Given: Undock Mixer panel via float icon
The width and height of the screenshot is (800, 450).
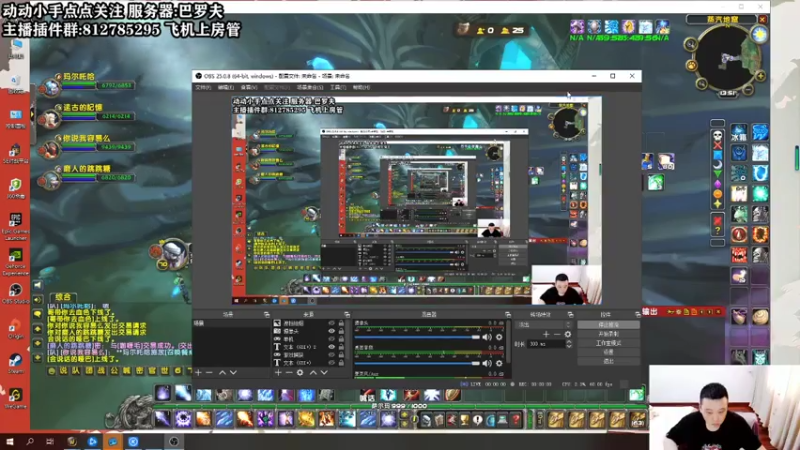Looking at the screenshot, I should [508, 315].
